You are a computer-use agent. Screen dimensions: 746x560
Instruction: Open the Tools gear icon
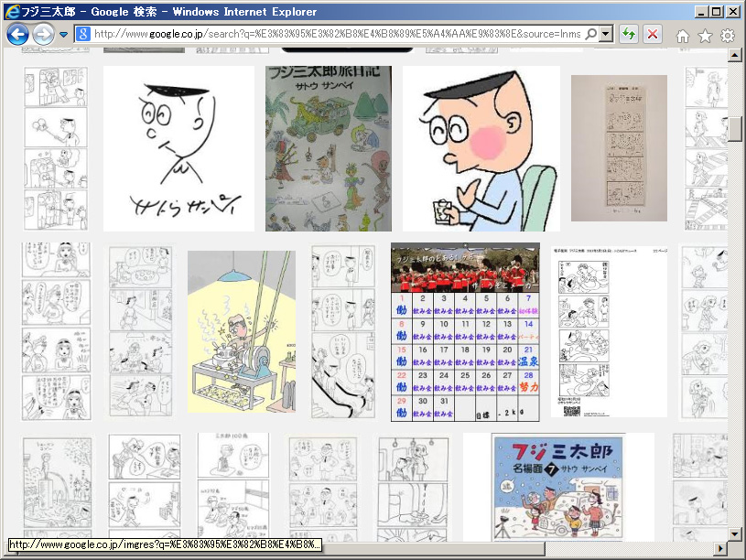click(728, 35)
